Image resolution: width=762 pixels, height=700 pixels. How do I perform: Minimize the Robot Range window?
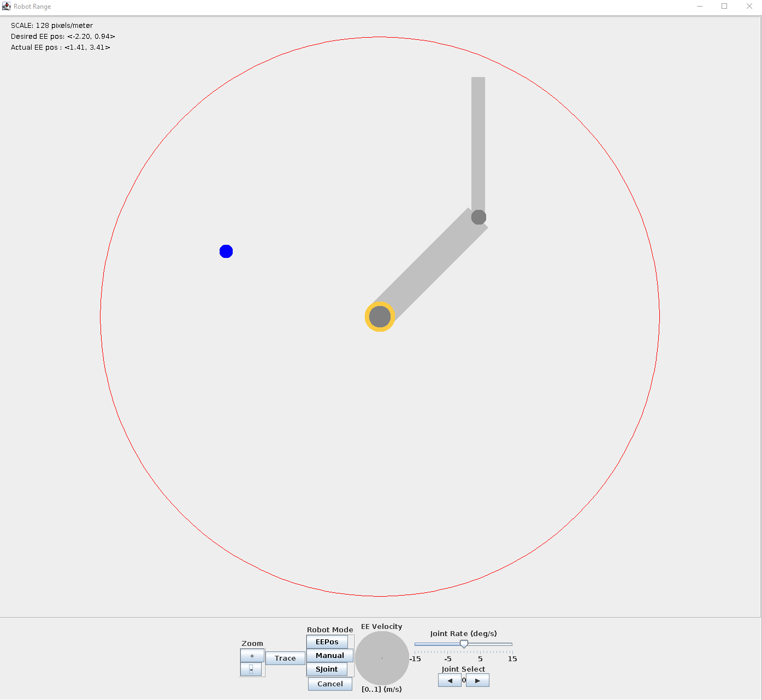point(700,7)
